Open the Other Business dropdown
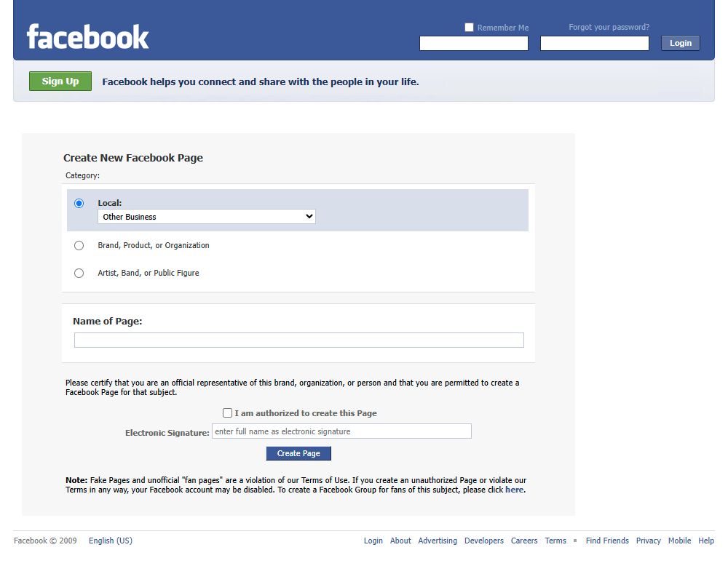Image resolution: width=728 pixels, height=582 pixels. click(x=207, y=217)
